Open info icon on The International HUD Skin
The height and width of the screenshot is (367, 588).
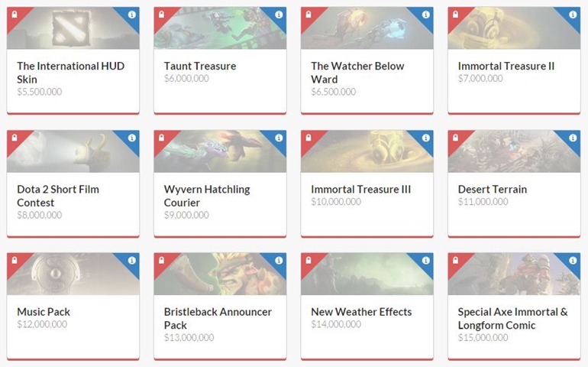[131, 15]
